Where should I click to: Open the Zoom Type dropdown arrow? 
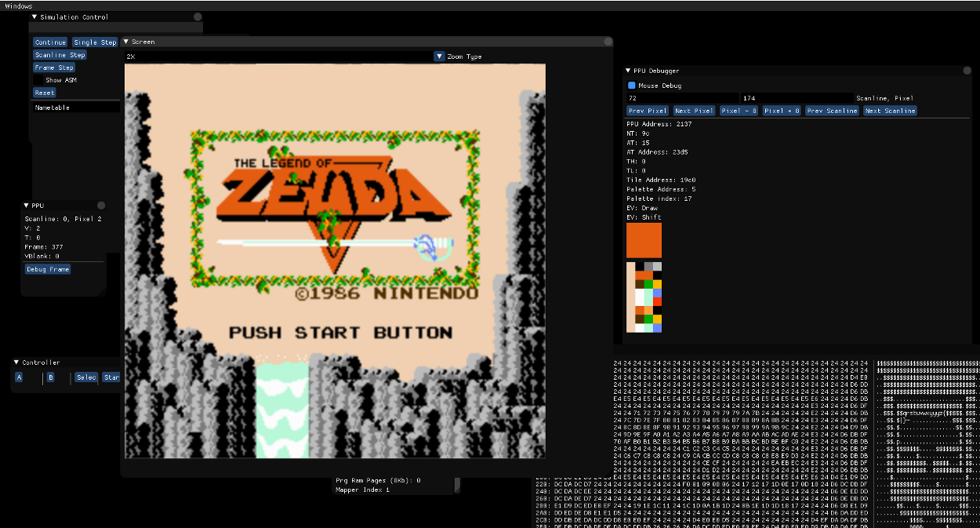pos(439,56)
